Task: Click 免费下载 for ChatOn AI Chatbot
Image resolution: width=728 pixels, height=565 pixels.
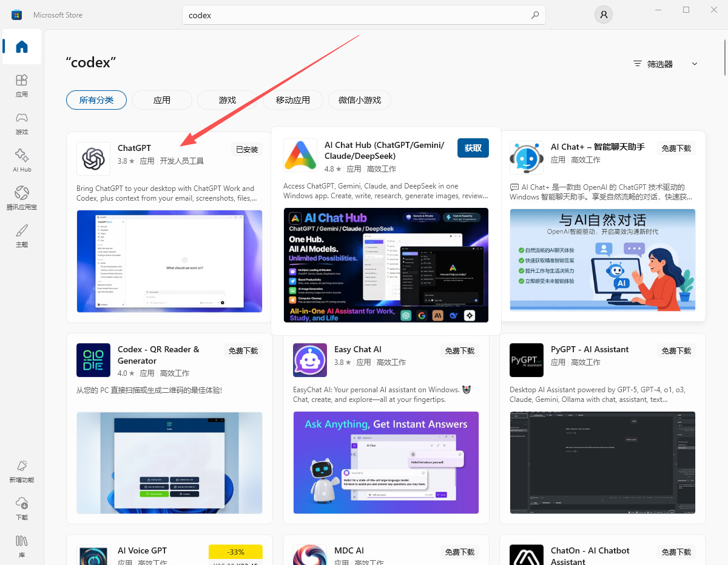Action: coord(676,552)
